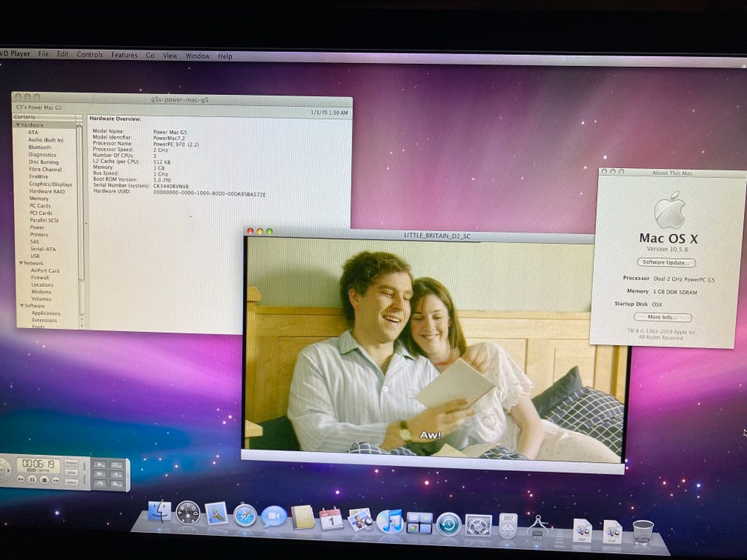Open the File menu
This screenshot has height=560, width=747.
tap(44, 54)
